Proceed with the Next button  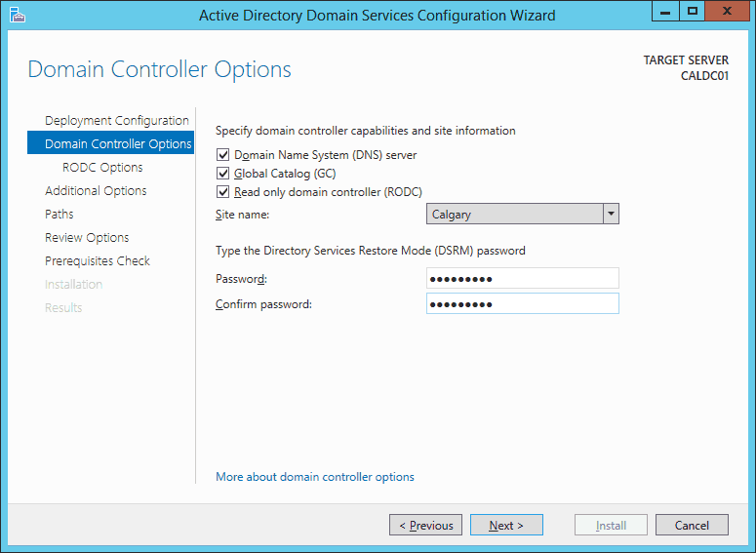click(506, 525)
